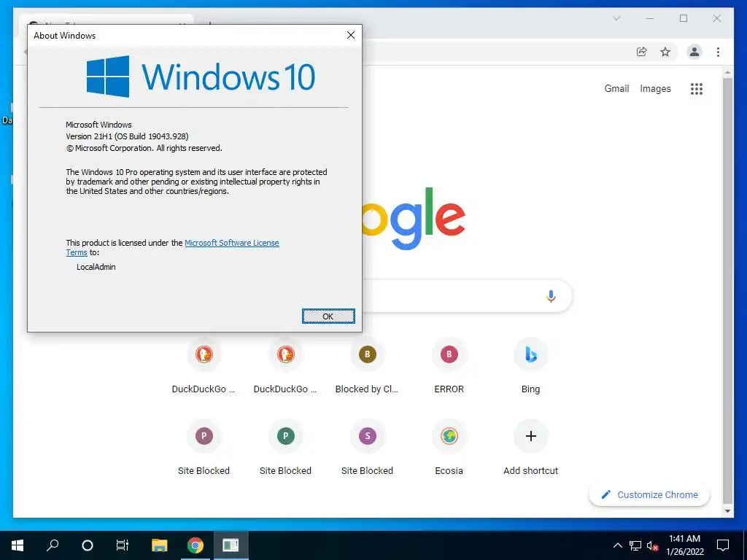This screenshot has width=747, height=560.
Task: Show hidden system tray icons
Action: (617, 545)
